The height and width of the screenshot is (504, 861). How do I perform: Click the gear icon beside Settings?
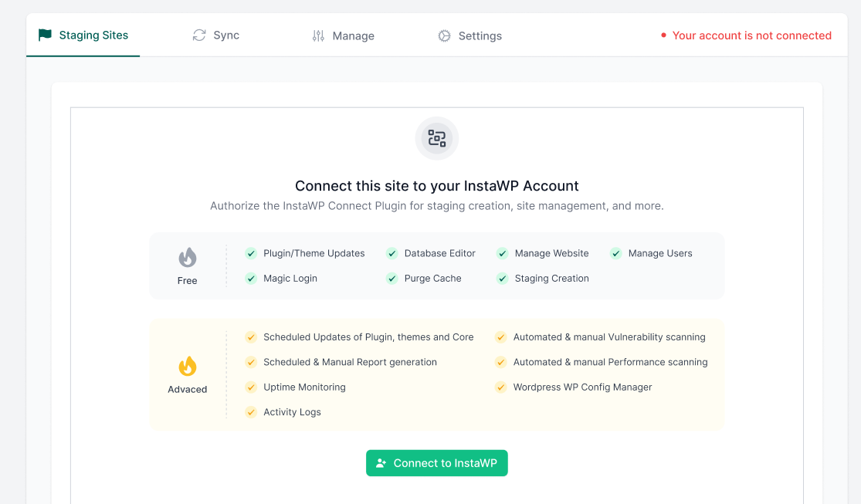tap(444, 36)
